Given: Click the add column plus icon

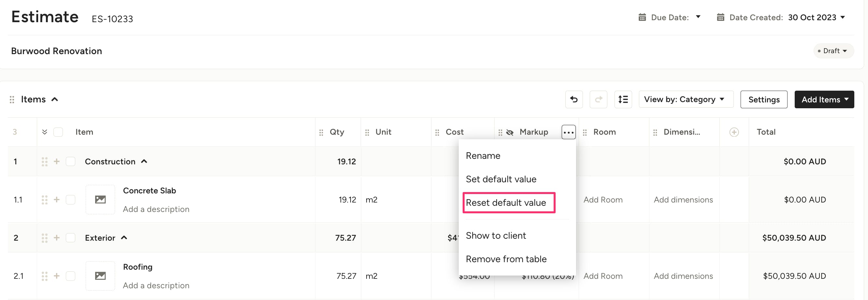Looking at the screenshot, I should pos(734,132).
